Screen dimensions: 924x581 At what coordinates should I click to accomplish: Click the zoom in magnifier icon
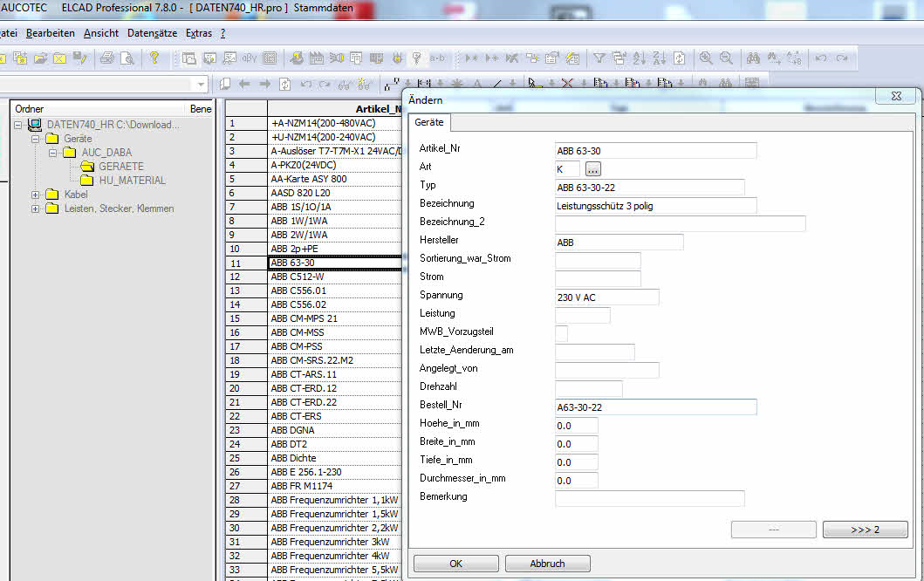[706, 58]
